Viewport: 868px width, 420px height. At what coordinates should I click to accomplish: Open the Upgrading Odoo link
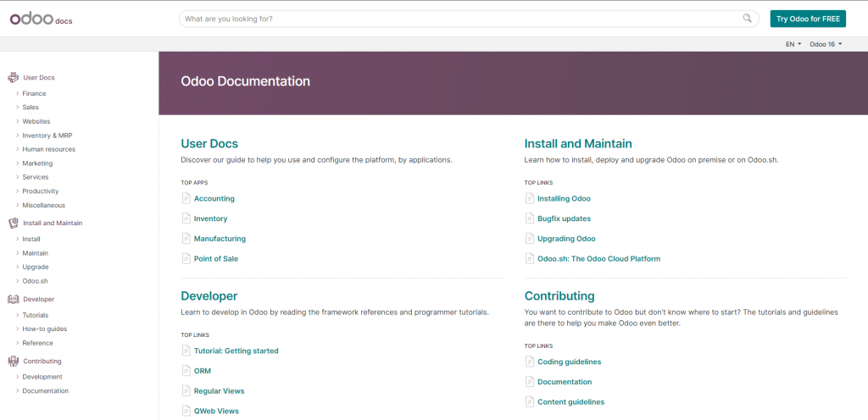566,239
